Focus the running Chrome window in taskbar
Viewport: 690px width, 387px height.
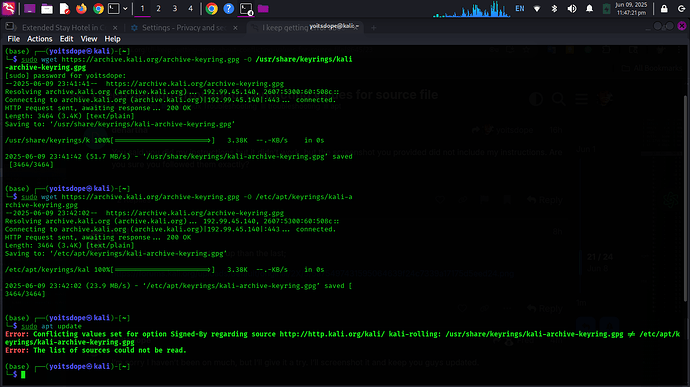click(x=212, y=8)
